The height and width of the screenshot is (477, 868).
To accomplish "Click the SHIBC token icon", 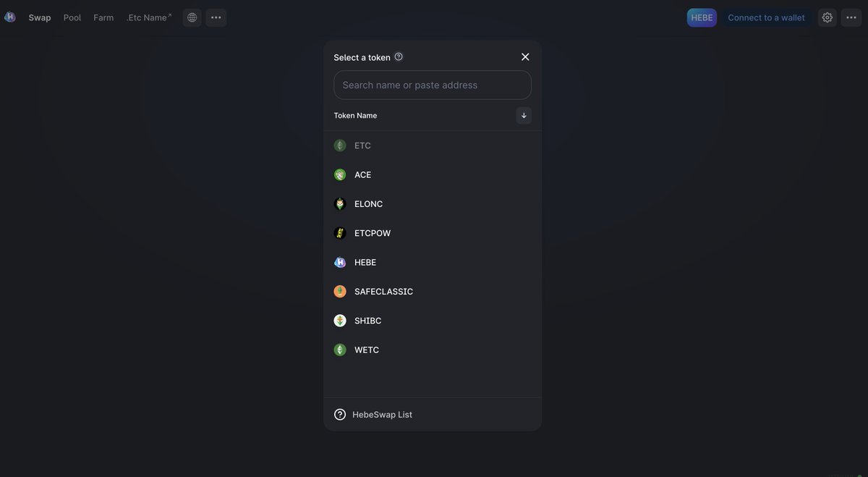I will [x=340, y=321].
